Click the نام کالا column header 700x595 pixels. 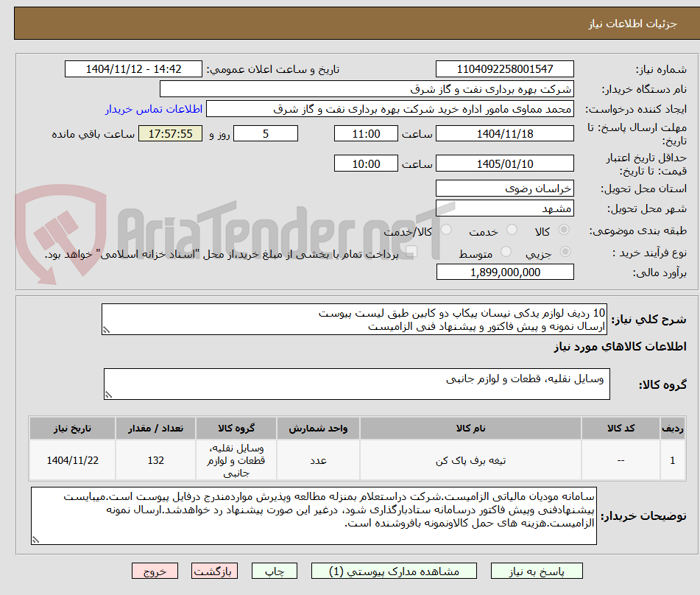(x=470, y=429)
